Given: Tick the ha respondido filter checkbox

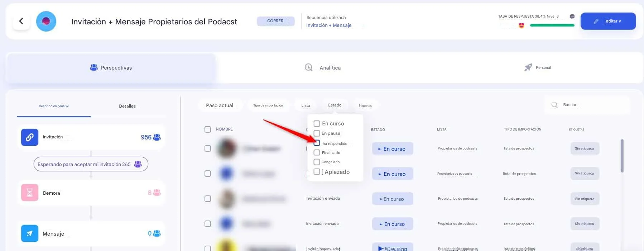Looking at the screenshot, I should click(317, 143).
